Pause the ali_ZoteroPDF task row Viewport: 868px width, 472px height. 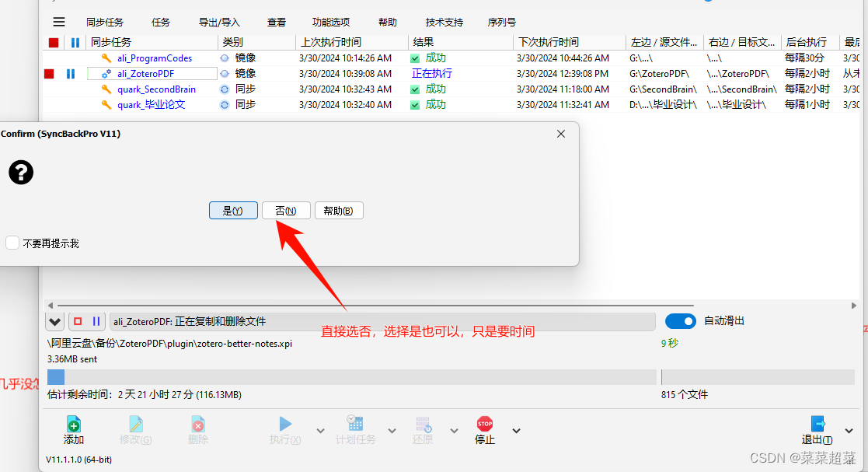(x=70, y=74)
